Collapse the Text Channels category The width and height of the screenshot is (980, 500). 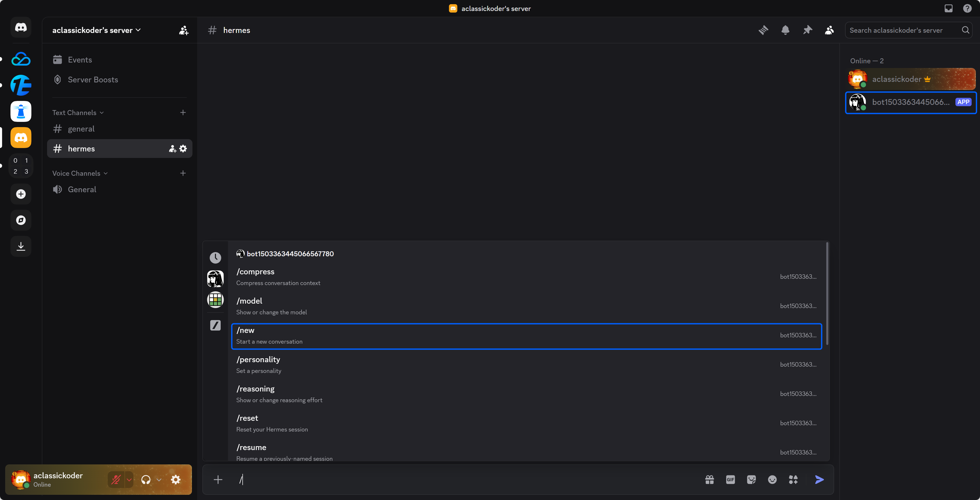pos(78,113)
